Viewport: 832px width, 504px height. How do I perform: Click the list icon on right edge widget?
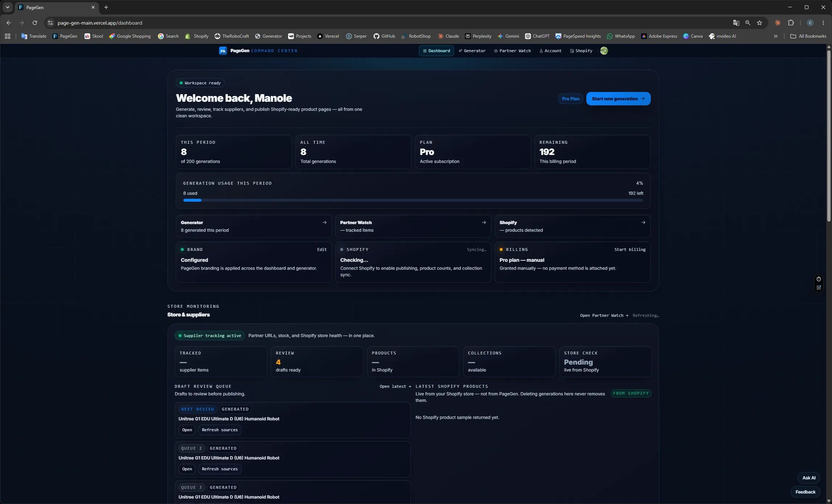[819, 287]
